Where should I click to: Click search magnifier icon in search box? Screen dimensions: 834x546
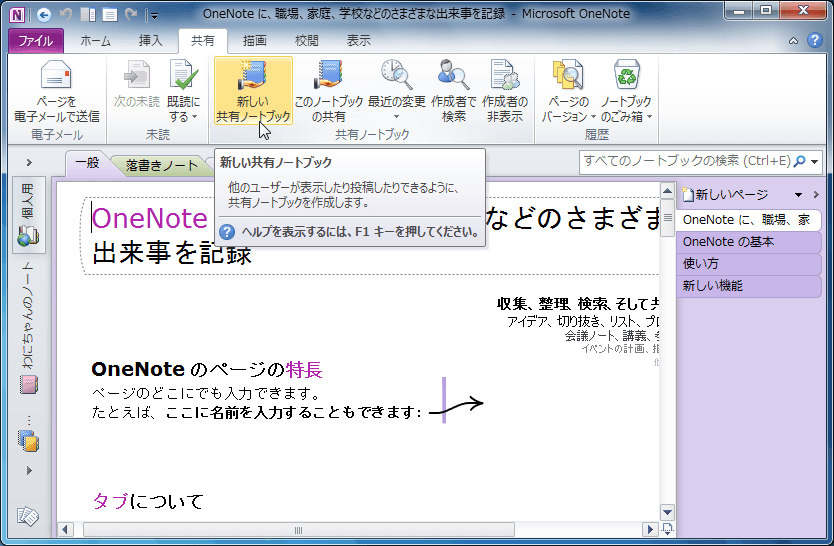pos(799,161)
